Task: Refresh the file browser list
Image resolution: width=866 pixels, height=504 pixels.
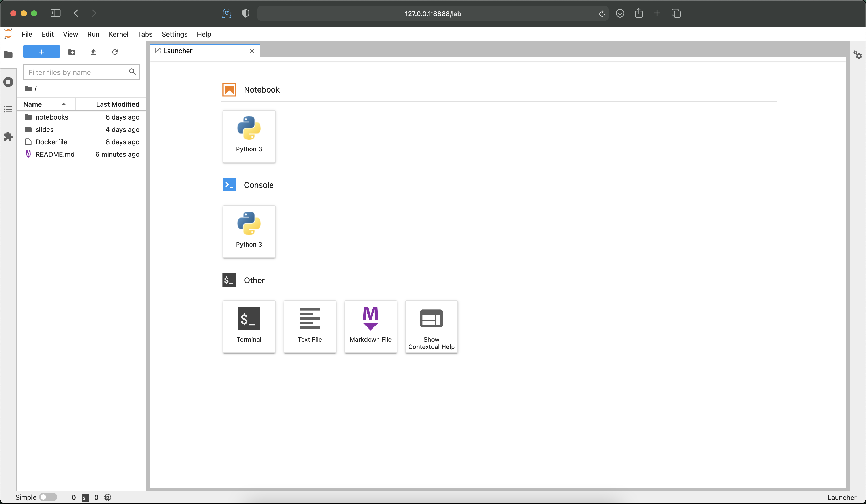Action: pyautogui.click(x=115, y=52)
